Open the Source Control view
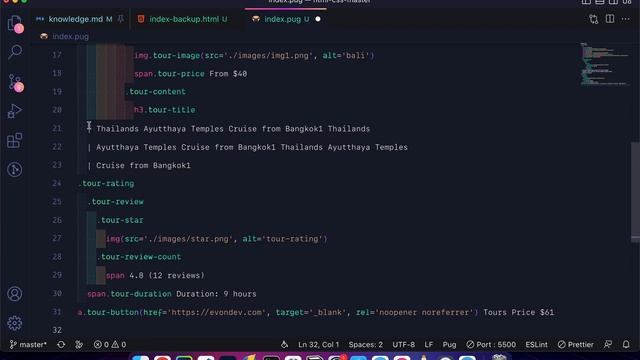Screen dimensions: 640x360 (15, 83)
